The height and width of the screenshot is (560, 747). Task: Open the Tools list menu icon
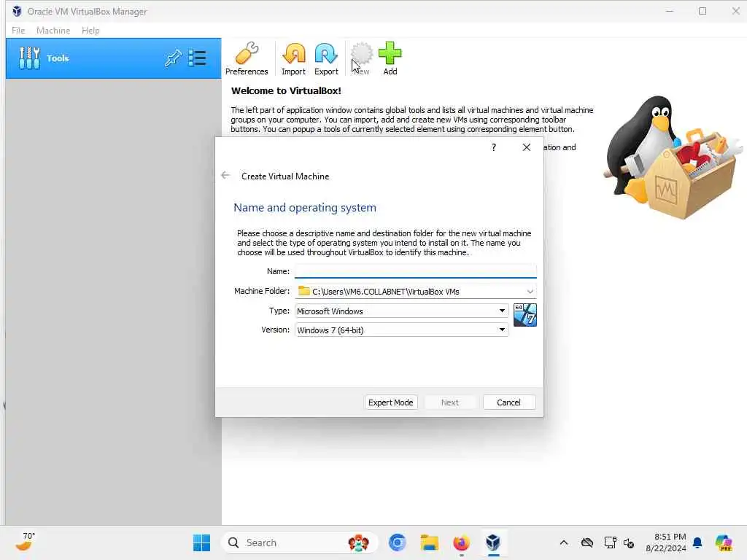coord(197,58)
